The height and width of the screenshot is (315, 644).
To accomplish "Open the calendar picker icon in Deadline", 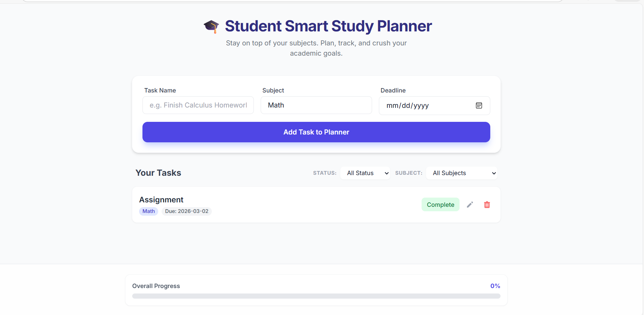I will (479, 105).
